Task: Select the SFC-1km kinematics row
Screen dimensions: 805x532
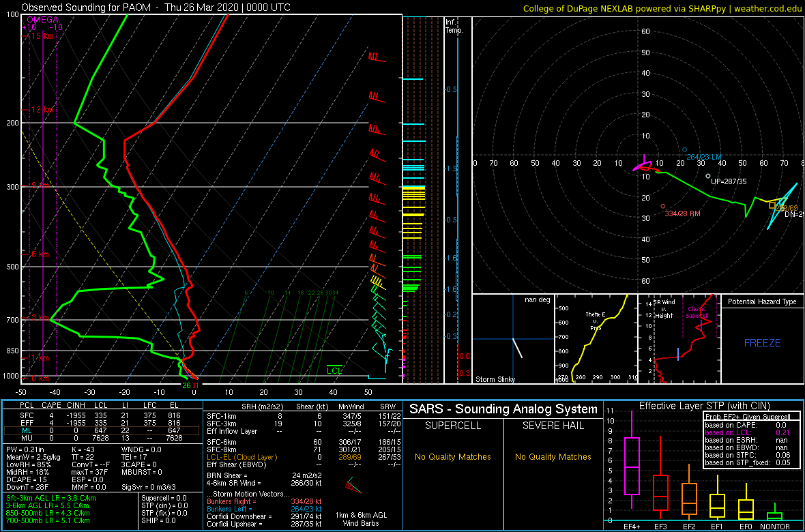Action: (x=304, y=415)
